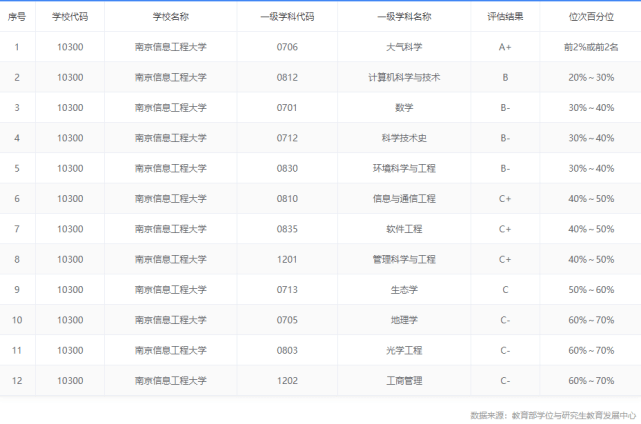Click subject code 0803
641x424 pixels.
(287, 350)
